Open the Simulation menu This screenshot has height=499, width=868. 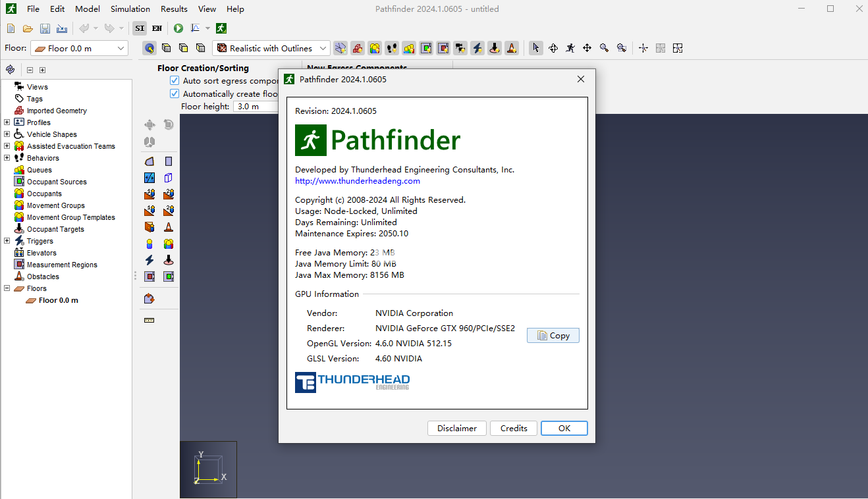click(x=130, y=9)
